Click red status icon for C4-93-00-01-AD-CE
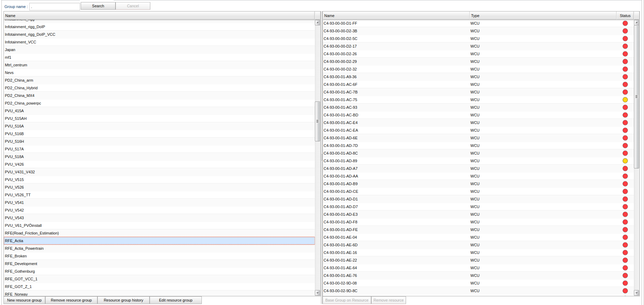The height and width of the screenshot is (305, 644). [625, 191]
